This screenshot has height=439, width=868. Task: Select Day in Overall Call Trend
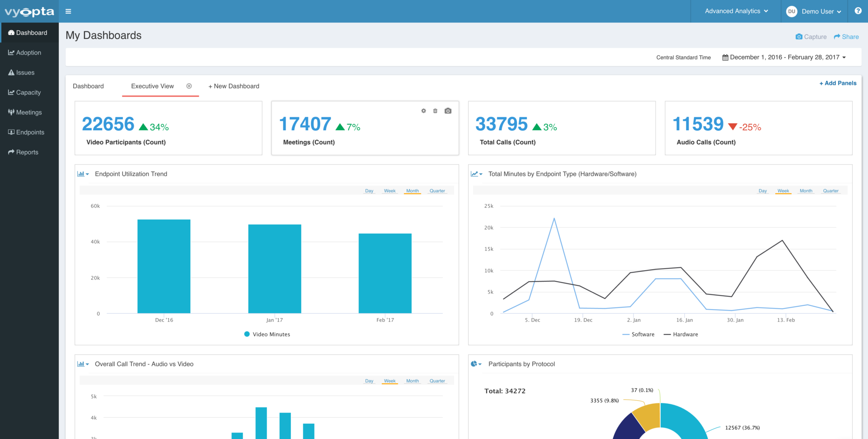point(369,381)
